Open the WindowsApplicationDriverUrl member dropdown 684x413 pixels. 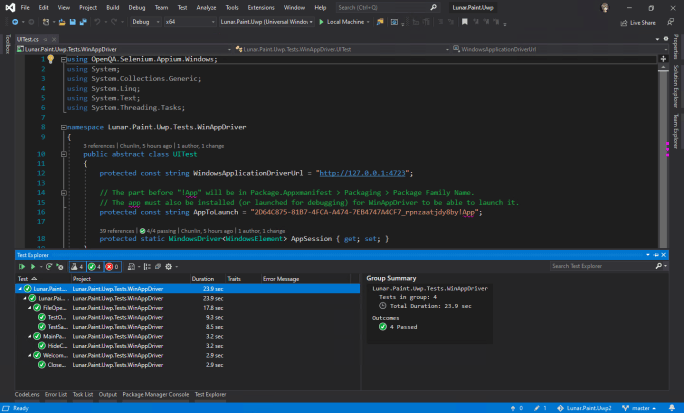(x=561, y=49)
